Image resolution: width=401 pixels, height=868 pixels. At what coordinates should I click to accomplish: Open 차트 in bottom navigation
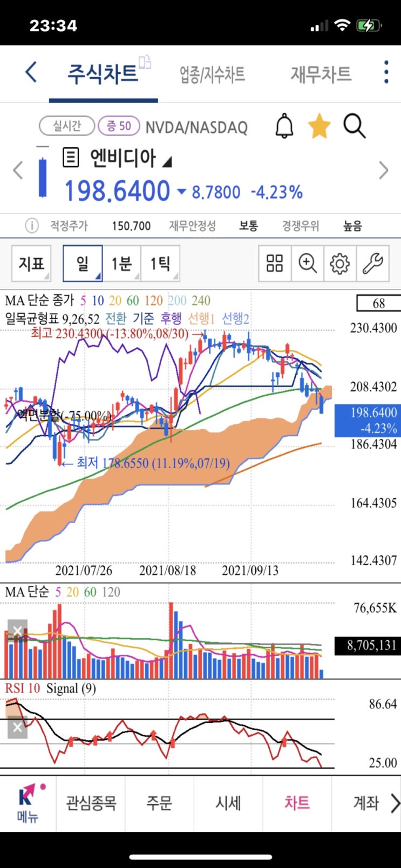point(297,803)
